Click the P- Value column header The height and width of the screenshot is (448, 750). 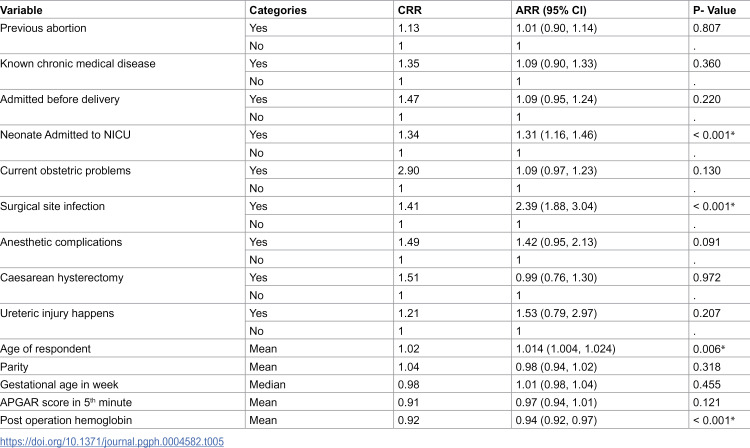pyautogui.click(x=714, y=10)
